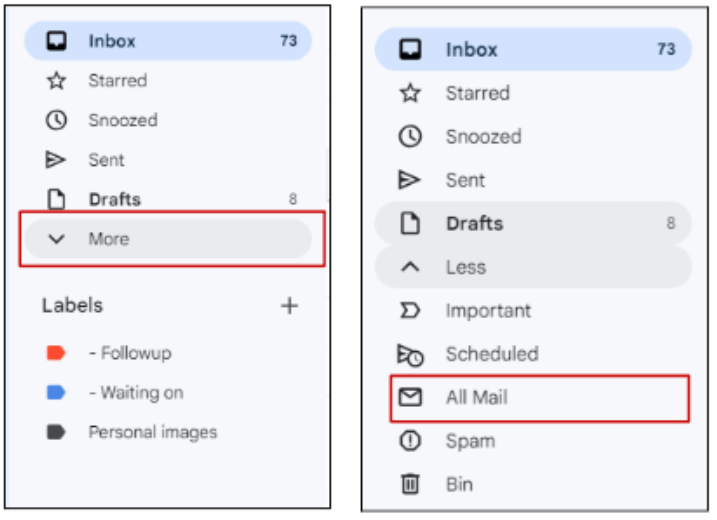Click the blue tag icon of Waiting on label
This screenshot has height=520, width=717.
[x=56, y=392]
